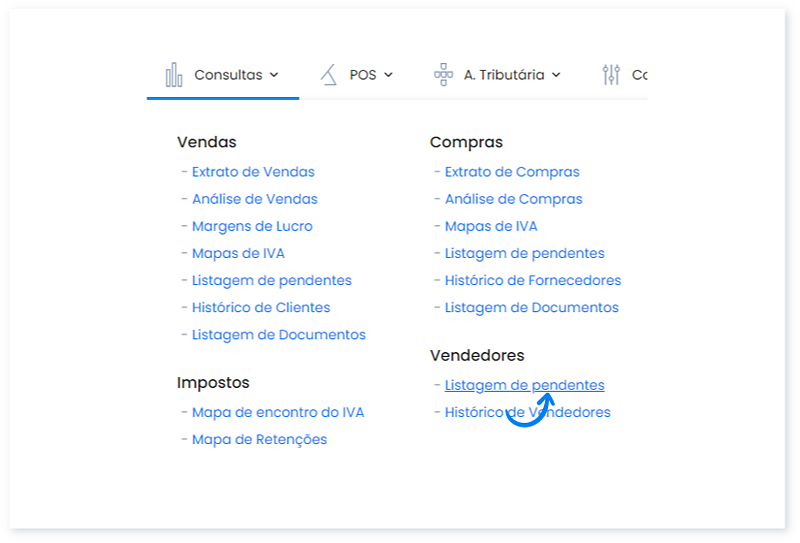Open Análise de Vendas link
This screenshot has width=800, height=543.
pos(254,199)
